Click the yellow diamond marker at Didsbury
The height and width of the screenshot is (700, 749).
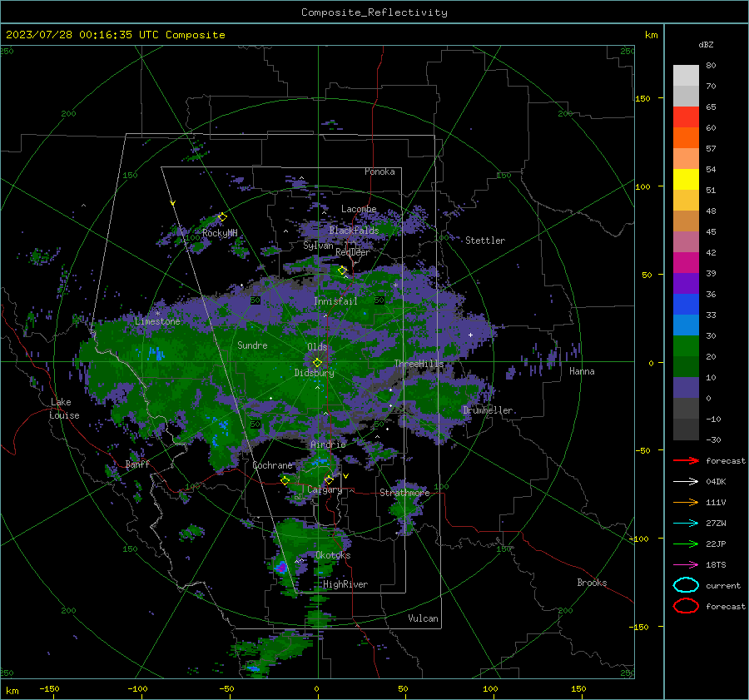tap(318, 363)
